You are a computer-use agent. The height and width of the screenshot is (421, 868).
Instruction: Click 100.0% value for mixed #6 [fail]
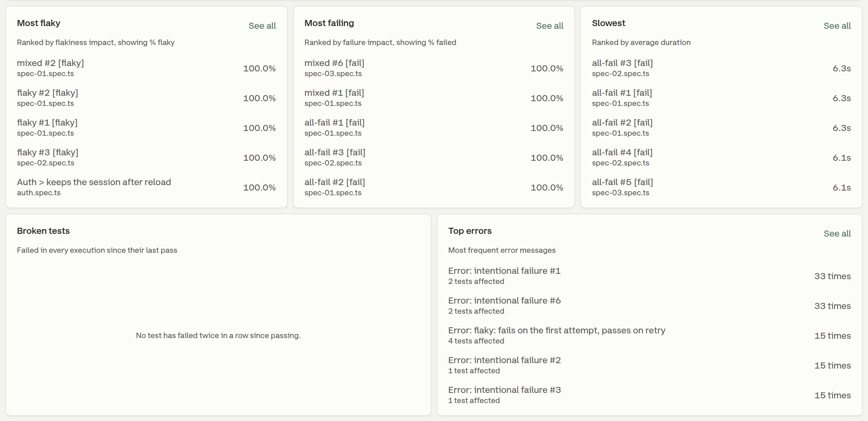point(547,68)
